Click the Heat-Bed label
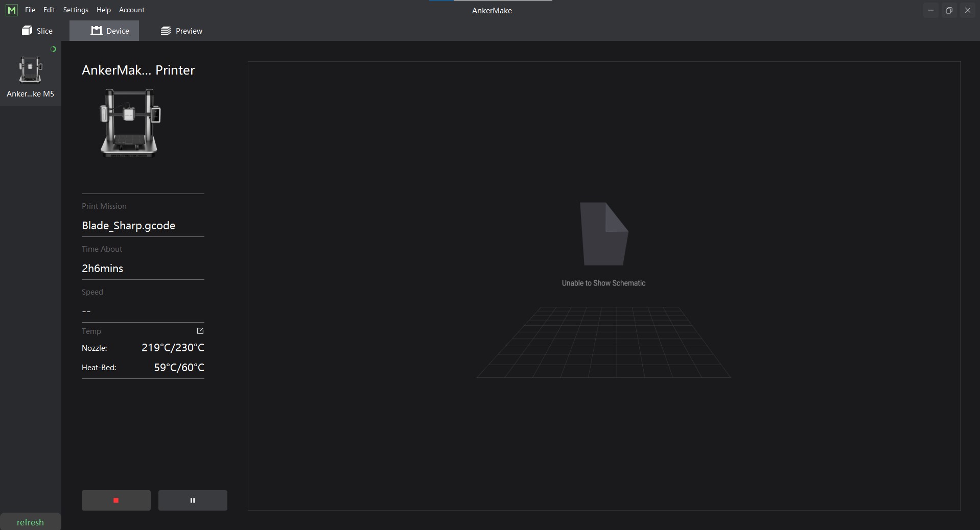 [99, 368]
